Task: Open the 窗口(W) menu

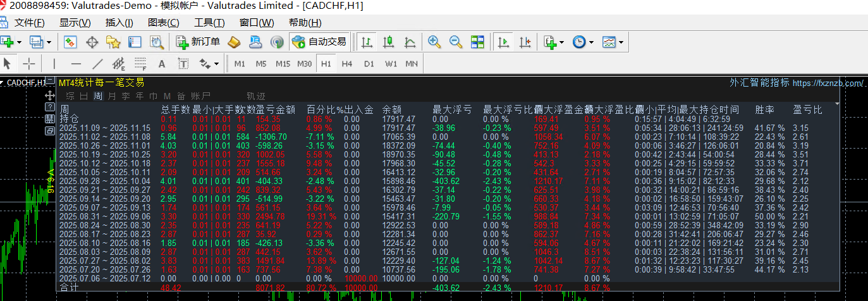Action: (x=257, y=23)
